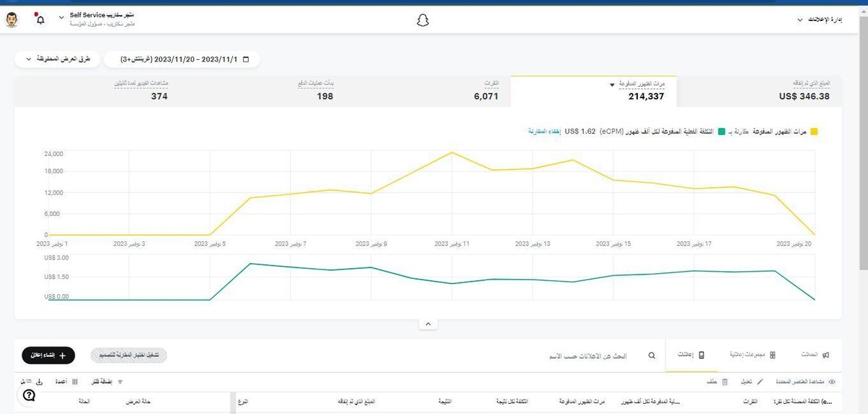Toggle the design comparison test pill
This screenshot has height=414, width=868.
(129, 355)
